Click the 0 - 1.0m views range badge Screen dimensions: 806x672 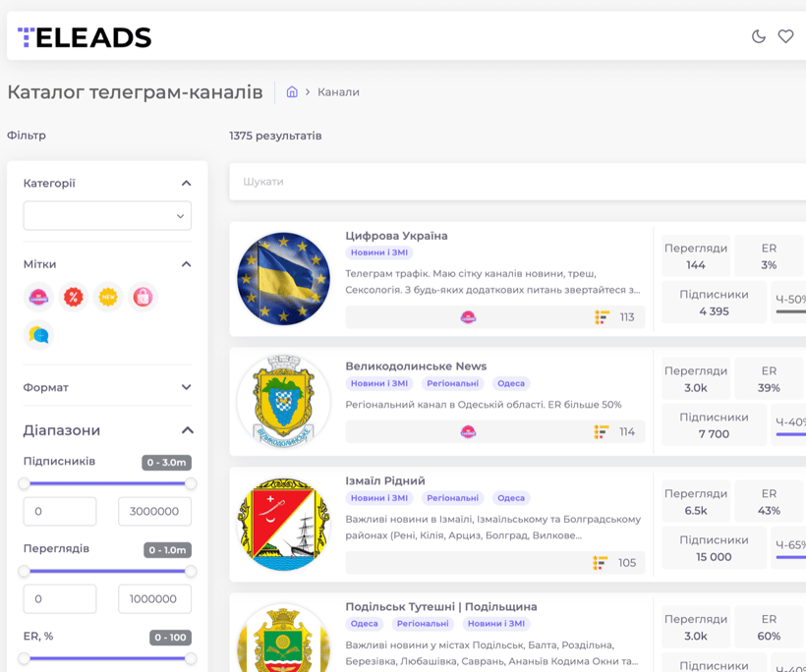tap(167, 550)
